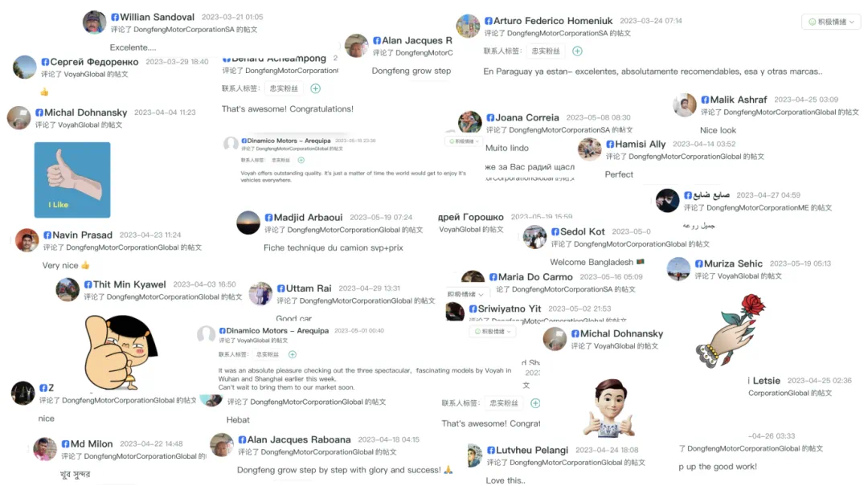Image resolution: width=868 pixels, height=486 pixels.
Task: Click the Facebook icon before Malik Ashraf
Action: click(x=705, y=100)
